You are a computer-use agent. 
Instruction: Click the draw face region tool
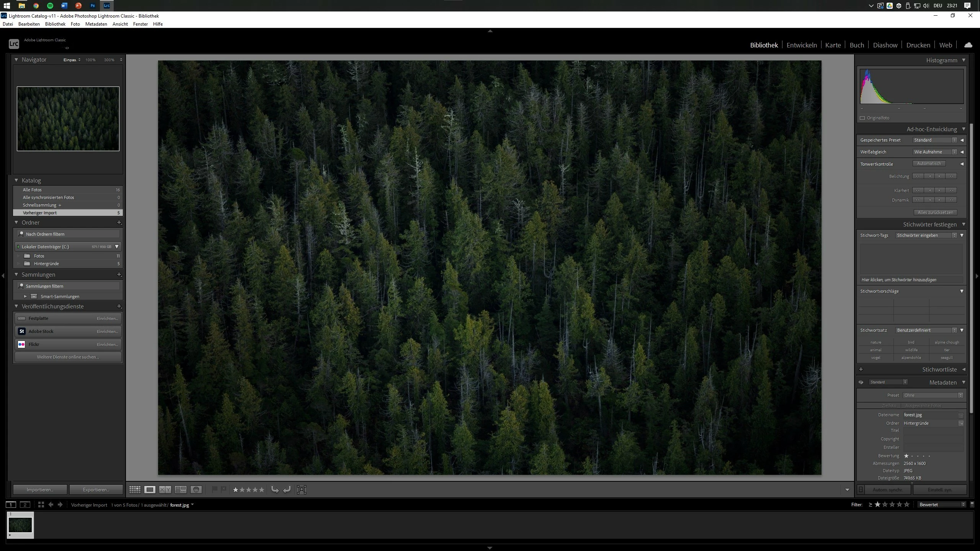point(302,490)
